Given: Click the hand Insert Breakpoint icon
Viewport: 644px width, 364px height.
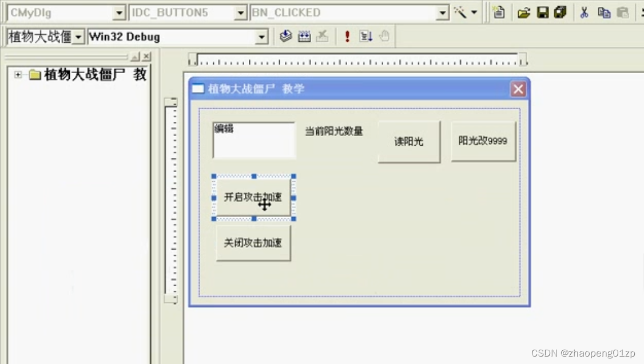Looking at the screenshot, I should [384, 36].
